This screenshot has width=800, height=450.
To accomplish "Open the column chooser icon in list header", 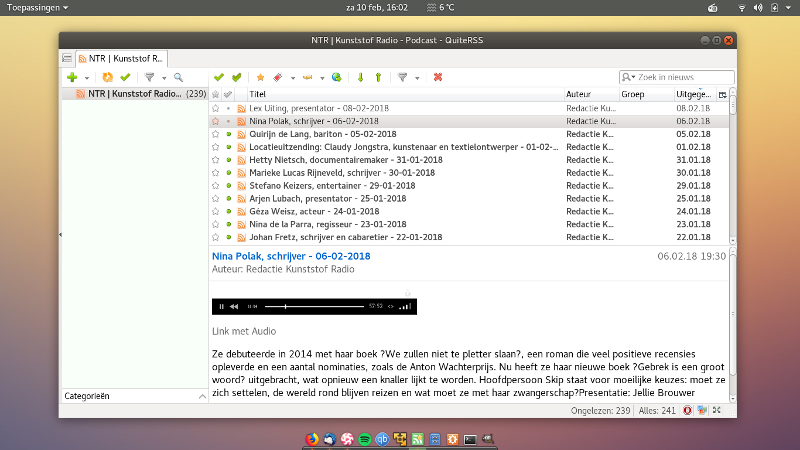I will click(722, 94).
